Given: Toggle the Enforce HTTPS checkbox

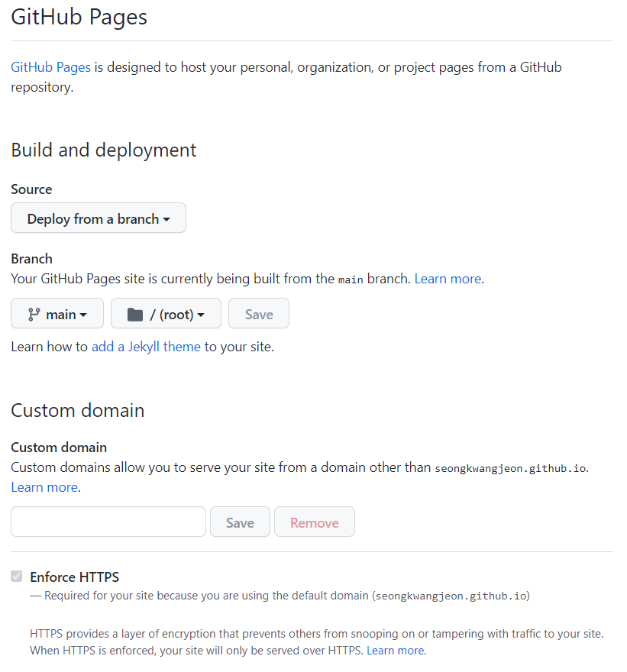Looking at the screenshot, I should 17,577.
